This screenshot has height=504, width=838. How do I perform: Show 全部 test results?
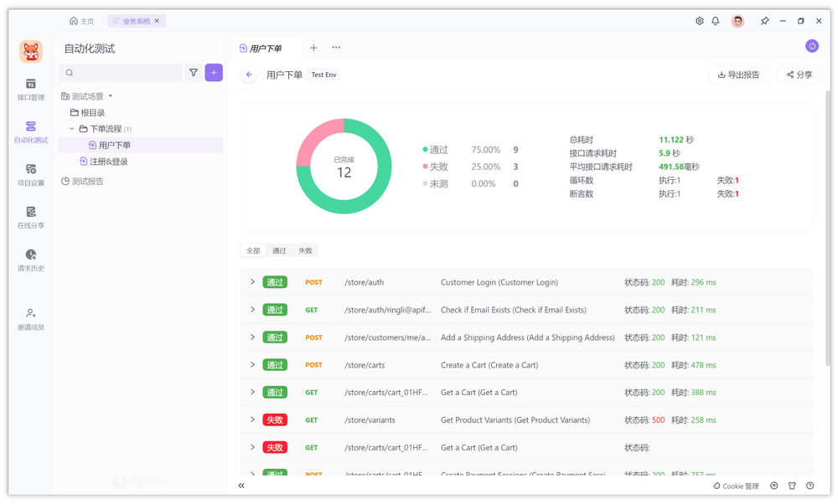pos(253,250)
